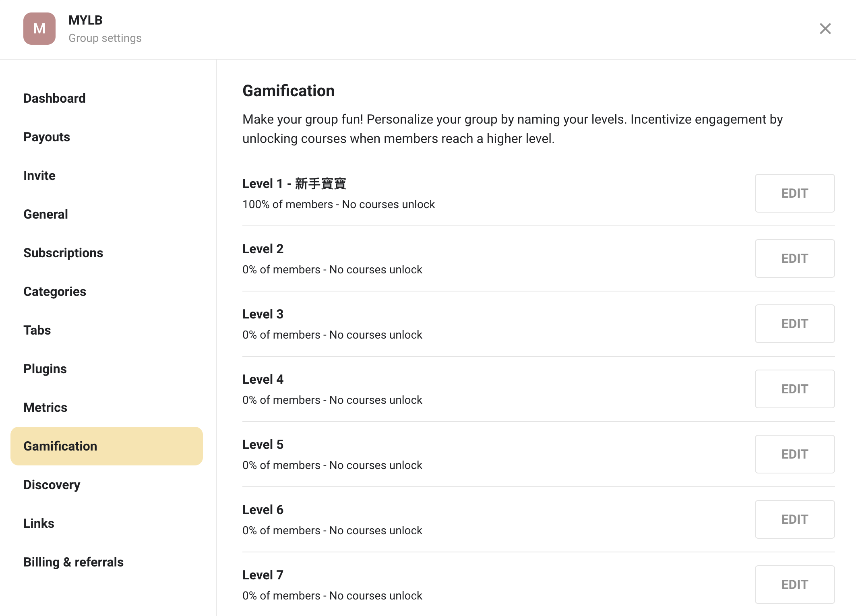This screenshot has height=616, width=856.
Task: Open Invite in the sidebar
Action: coord(39,176)
